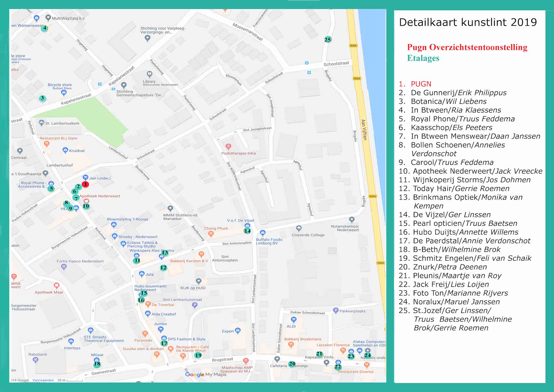Click green marker 18 below MGear
The image size is (554, 392).
point(97,364)
